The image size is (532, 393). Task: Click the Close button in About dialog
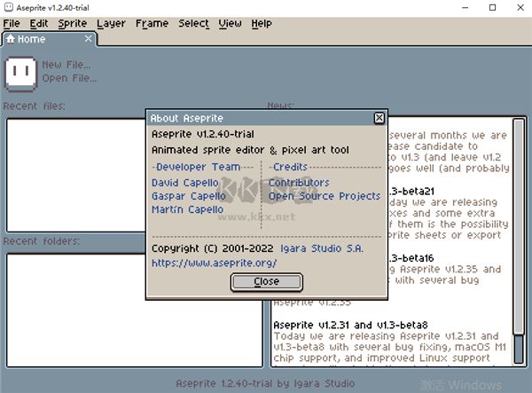click(x=266, y=282)
